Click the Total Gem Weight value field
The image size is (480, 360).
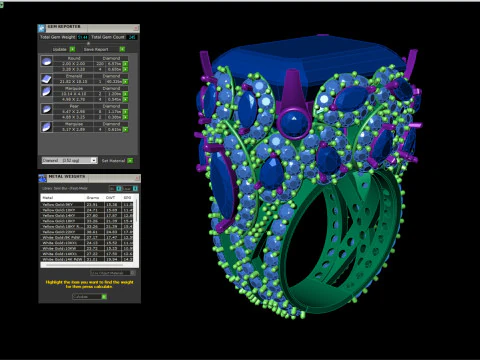click(x=83, y=37)
